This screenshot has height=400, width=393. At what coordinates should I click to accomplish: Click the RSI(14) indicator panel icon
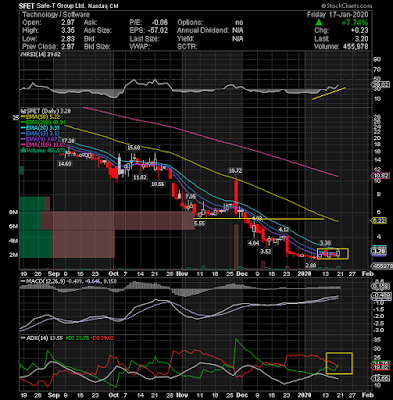22,55
